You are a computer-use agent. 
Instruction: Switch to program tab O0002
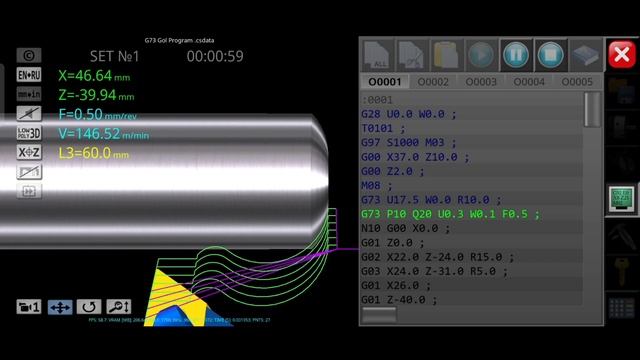coord(433,82)
